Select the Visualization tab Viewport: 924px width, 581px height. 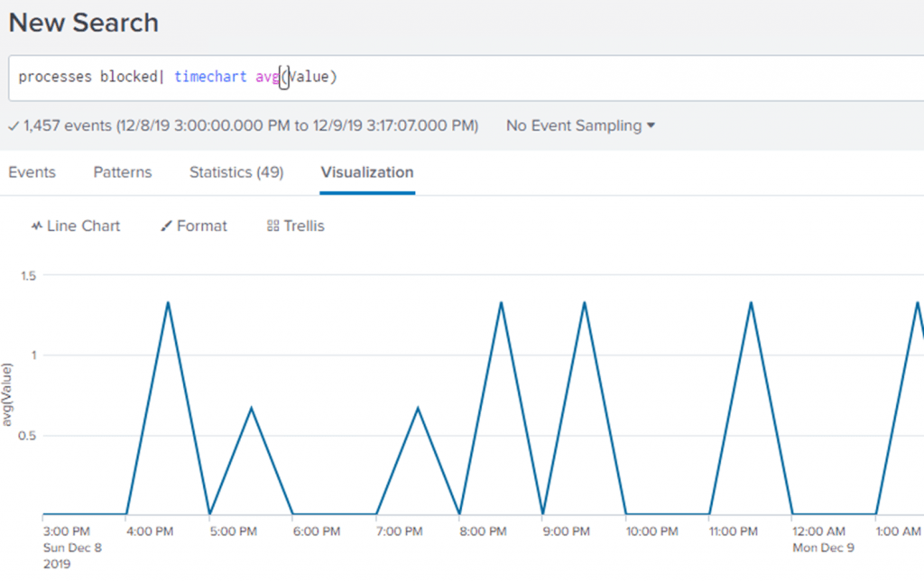coord(367,172)
